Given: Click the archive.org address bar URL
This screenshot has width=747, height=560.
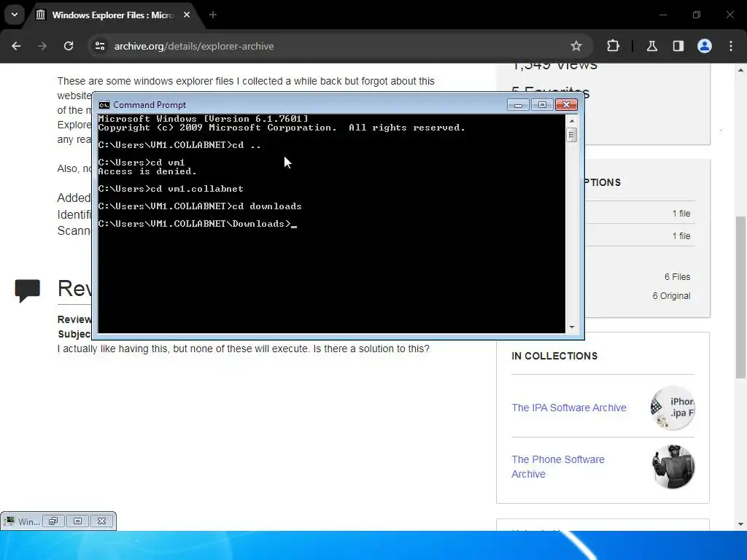Looking at the screenshot, I should (x=194, y=46).
